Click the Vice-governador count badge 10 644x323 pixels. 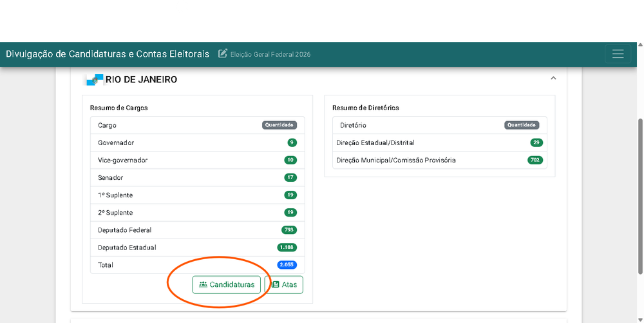tap(290, 160)
